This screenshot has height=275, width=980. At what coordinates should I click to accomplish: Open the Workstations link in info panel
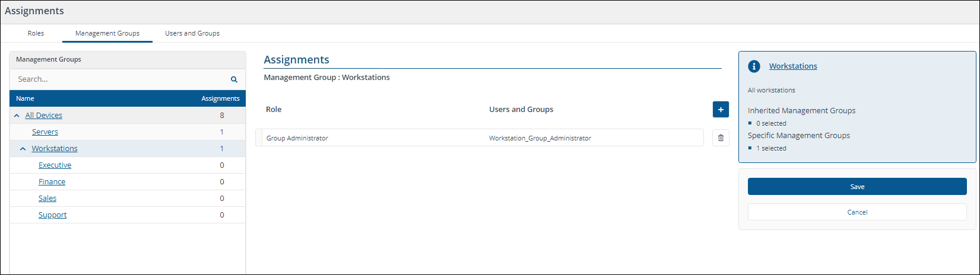[793, 66]
